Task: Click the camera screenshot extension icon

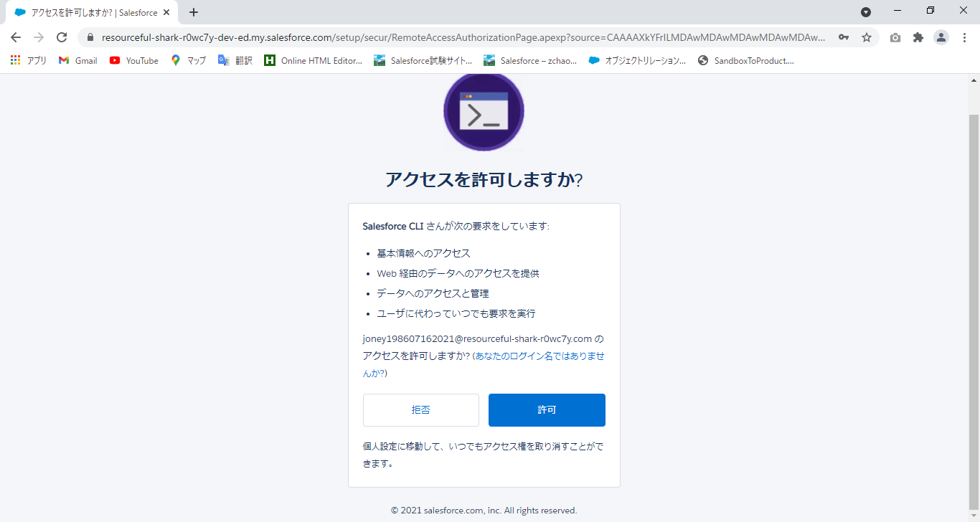Action: coord(895,37)
